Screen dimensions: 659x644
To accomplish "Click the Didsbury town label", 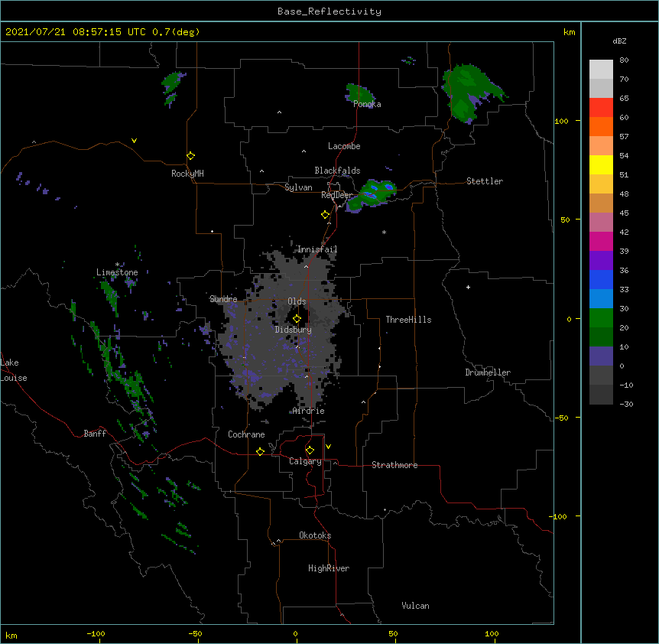I will coord(293,330).
